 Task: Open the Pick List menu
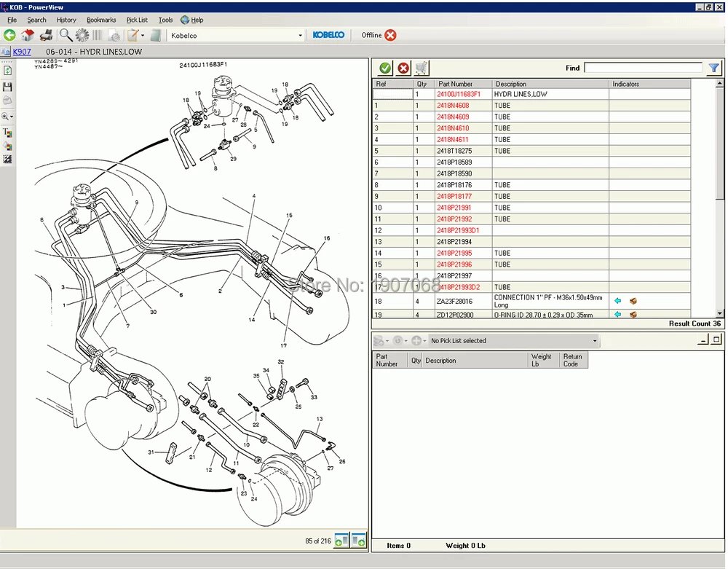coord(136,20)
